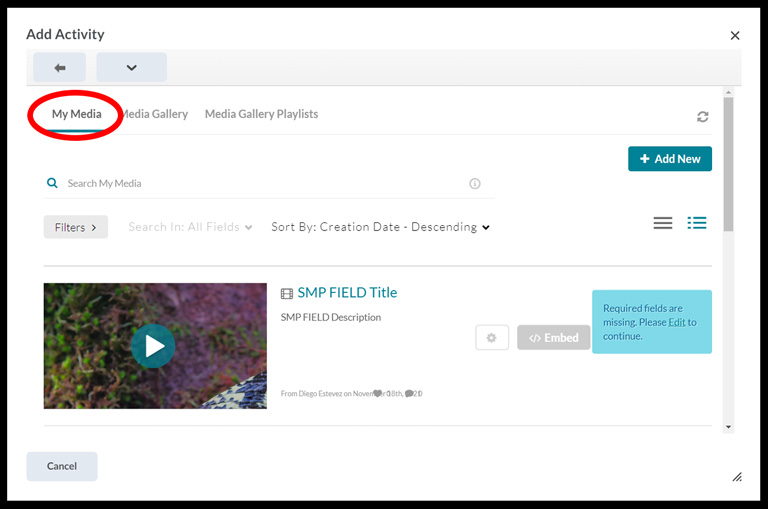The image size is (768, 509).
Task: Click the Add New button
Action: [669, 159]
